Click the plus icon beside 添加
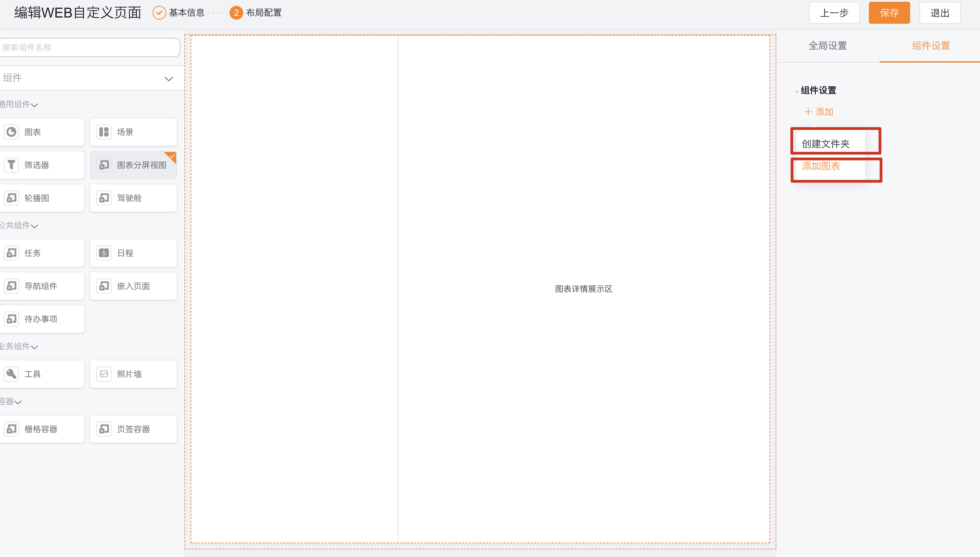Image resolution: width=980 pixels, height=557 pixels. [x=808, y=112]
